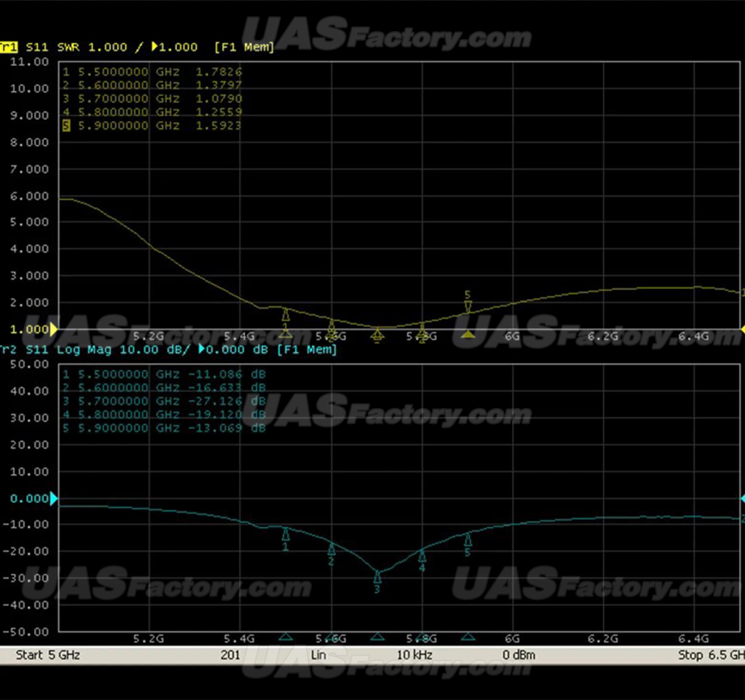Click the 'Stop 6.5 GHz' status bar entry

(711, 655)
